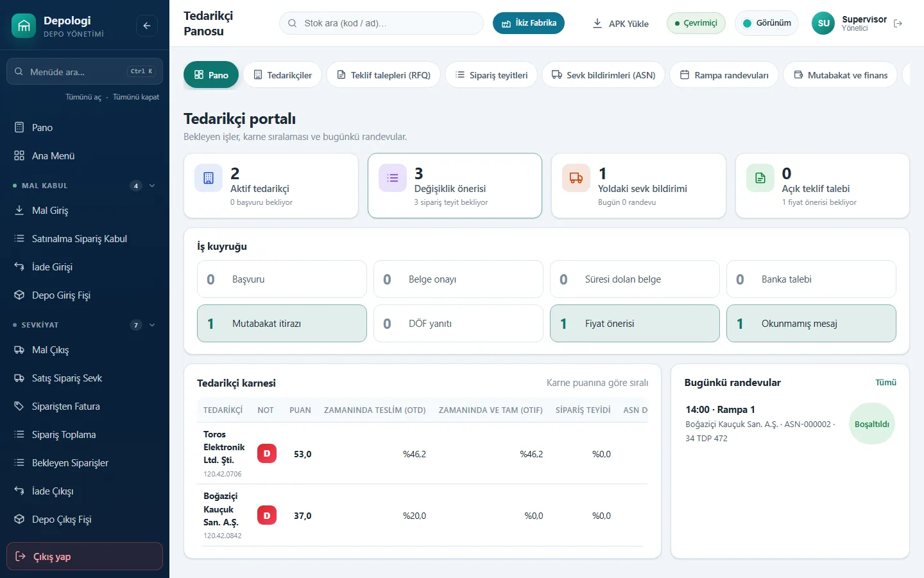Click Tümünü kapat to collapse all menus
Viewport: 924px width, 578px height.
[136, 97]
